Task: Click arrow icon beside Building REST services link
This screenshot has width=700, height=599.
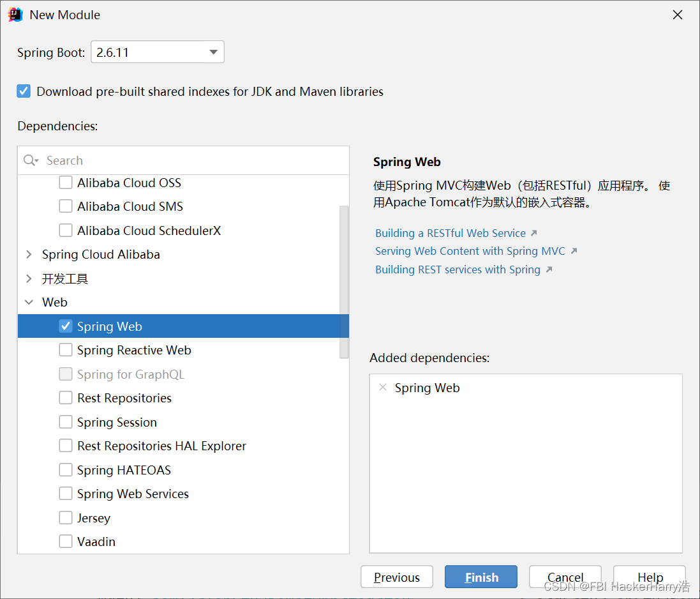Action: tap(549, 269)
